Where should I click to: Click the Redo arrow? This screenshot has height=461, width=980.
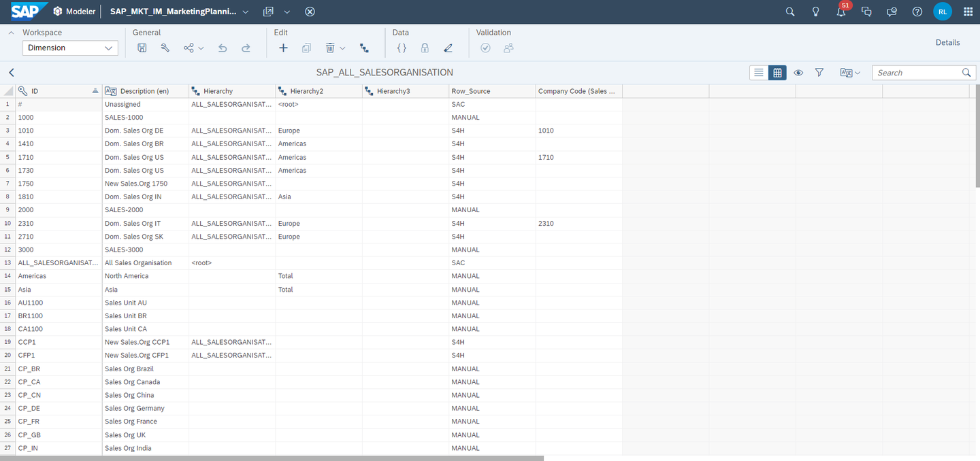[x=246, y=48]
